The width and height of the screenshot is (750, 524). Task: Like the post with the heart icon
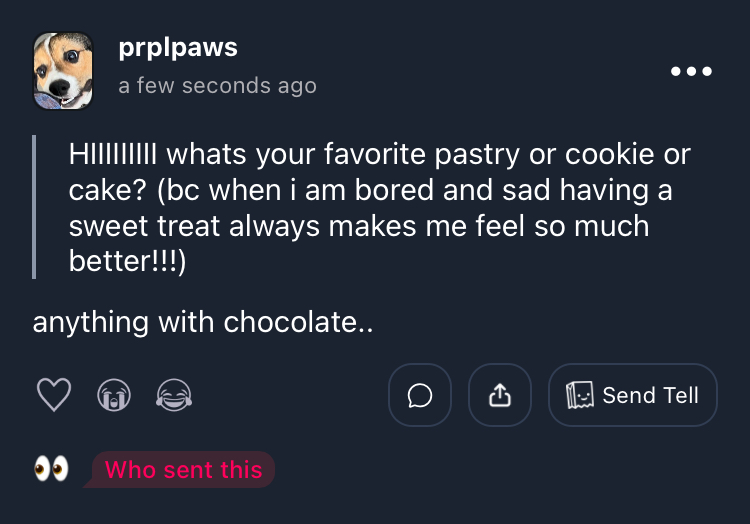pyautogui.click(x=54, y=396)
